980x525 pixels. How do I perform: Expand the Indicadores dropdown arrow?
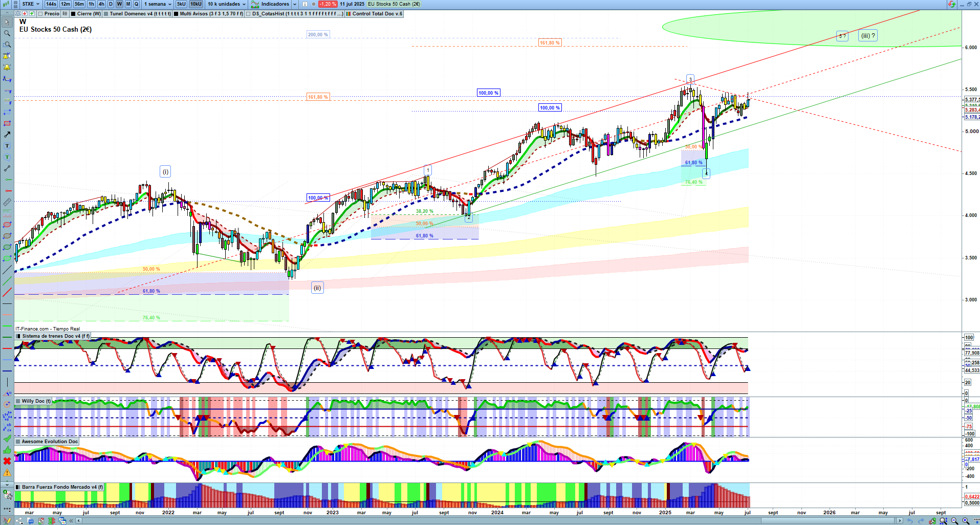[x=295, y=4]
